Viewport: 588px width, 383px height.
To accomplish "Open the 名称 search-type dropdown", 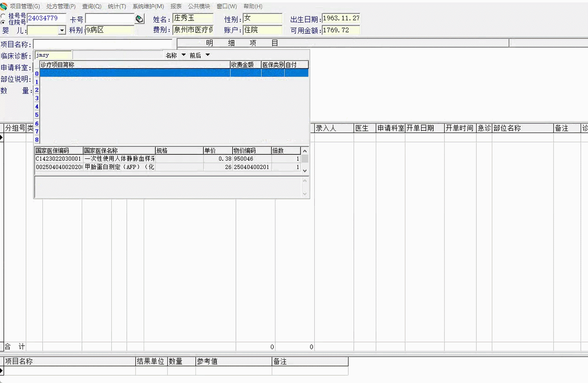I will pos(183,55).
